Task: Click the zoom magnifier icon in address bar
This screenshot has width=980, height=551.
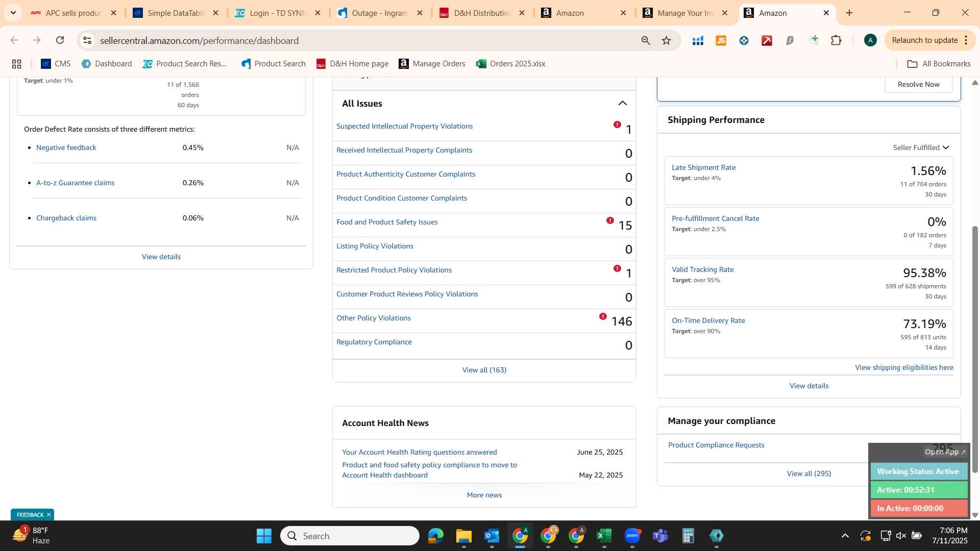Action: [646, 40]
